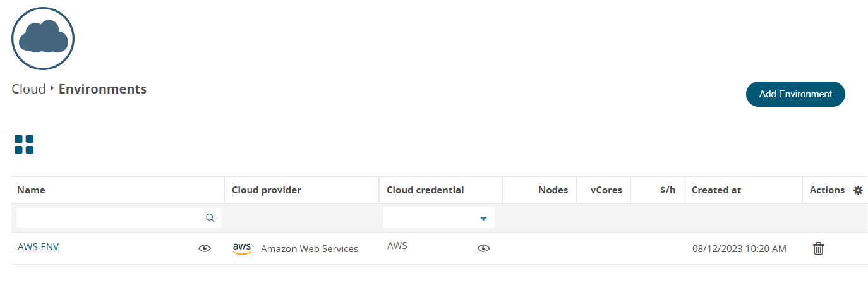Click the cloud logo icon

(x=43, y=39)
